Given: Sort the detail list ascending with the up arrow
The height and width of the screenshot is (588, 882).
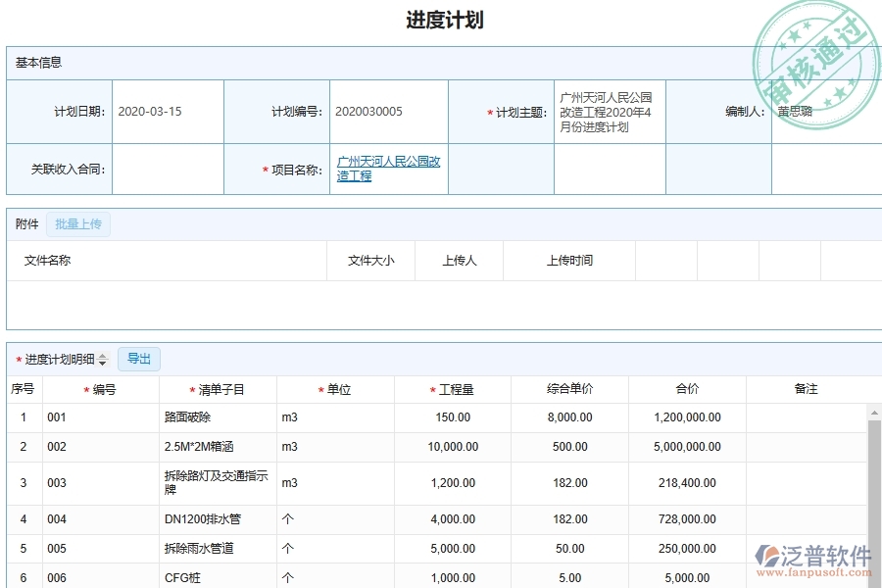Looking at the screenshot, I should pyautogui.click(x=103, y=355).
